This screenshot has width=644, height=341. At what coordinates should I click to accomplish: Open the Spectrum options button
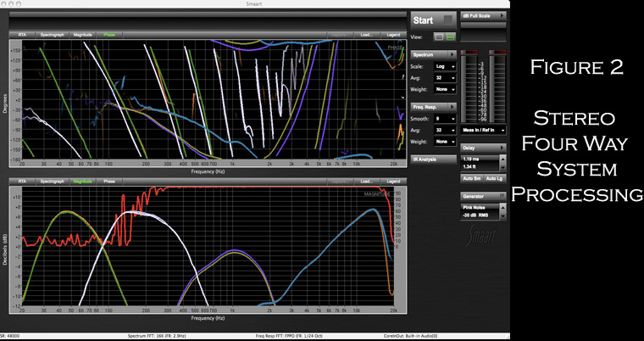pyautogui.click(x=430, y=54)
